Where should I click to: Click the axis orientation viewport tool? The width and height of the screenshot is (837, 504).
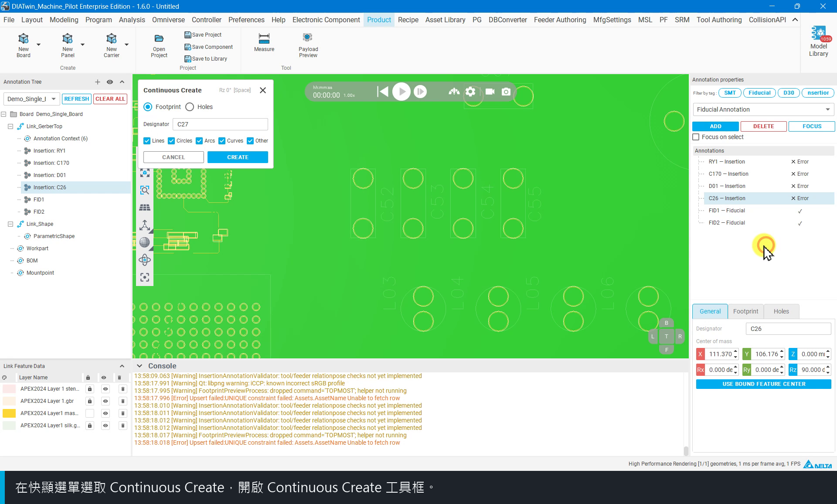(x=145, y=225)
